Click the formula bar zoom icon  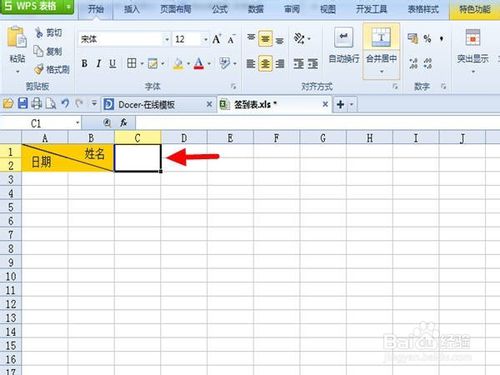(x=107, y=123)
